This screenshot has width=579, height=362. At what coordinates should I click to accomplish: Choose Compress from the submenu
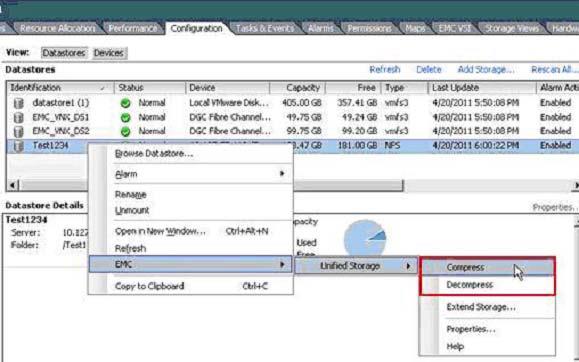click(x=487, y=267)
